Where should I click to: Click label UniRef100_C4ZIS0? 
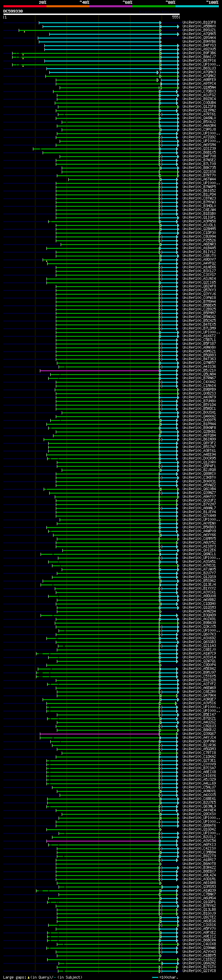click(x=199, y=849)
